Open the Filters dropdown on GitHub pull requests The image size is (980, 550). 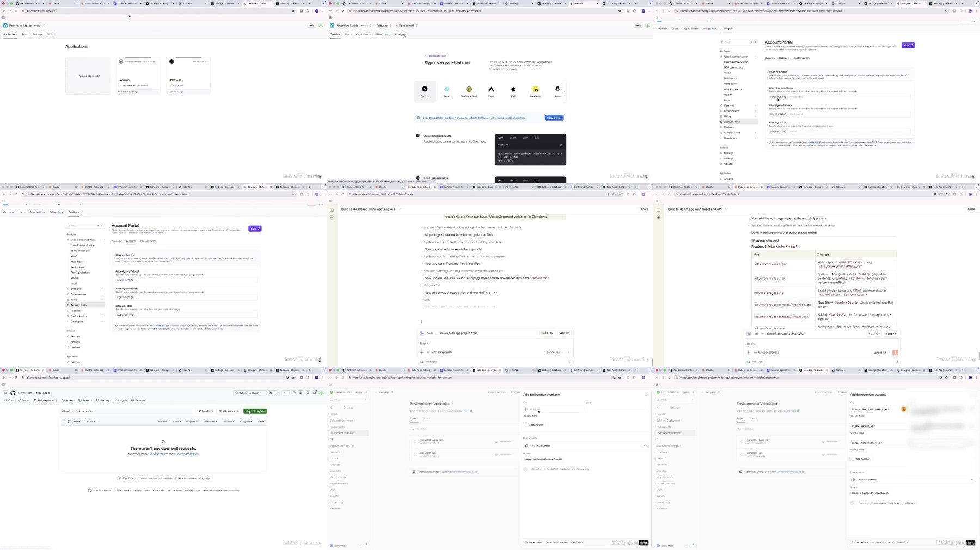pos(66,411)
